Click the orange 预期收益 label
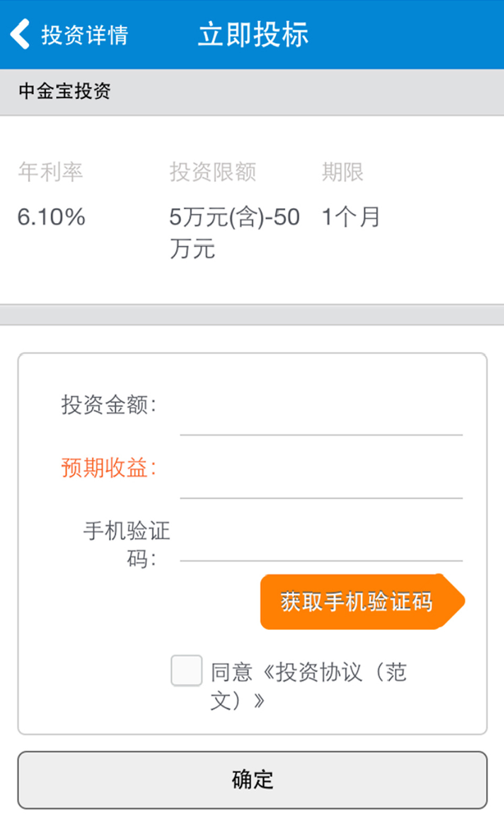This screenshot has height=840, width=504. (x=109, y=468)
